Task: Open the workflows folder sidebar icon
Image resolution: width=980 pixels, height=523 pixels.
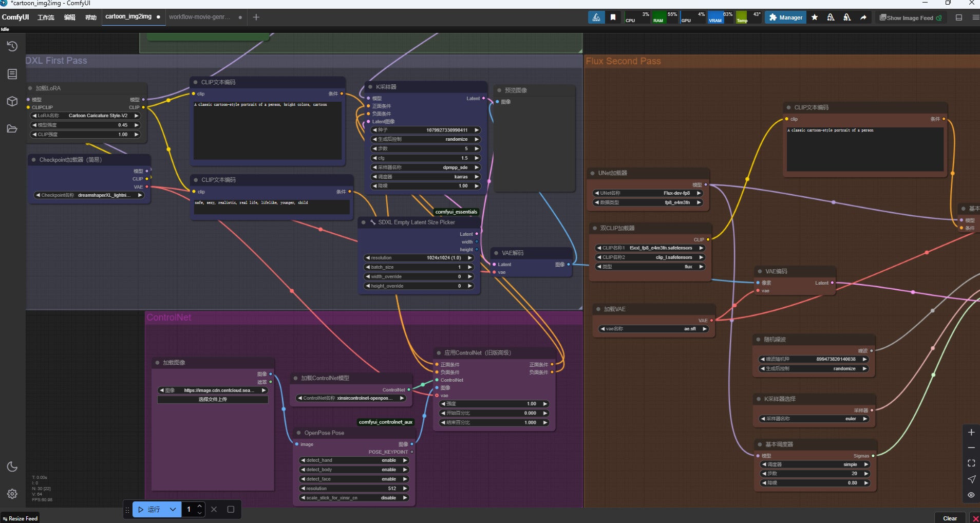Action: (12, 128)
